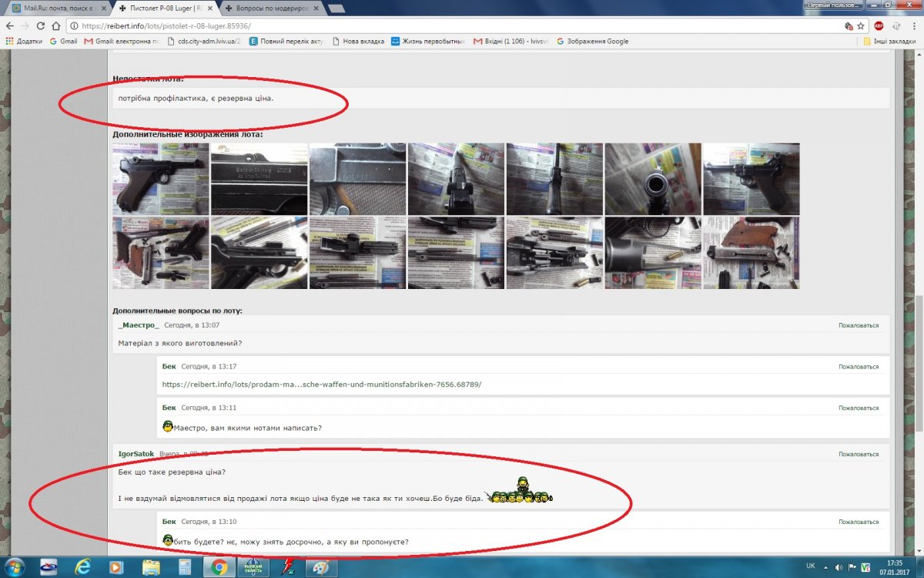The width and height of the screenshot is (924, 578).
Task: Switch to the Mail.Ru tab
Action: (x=54, y=8)
